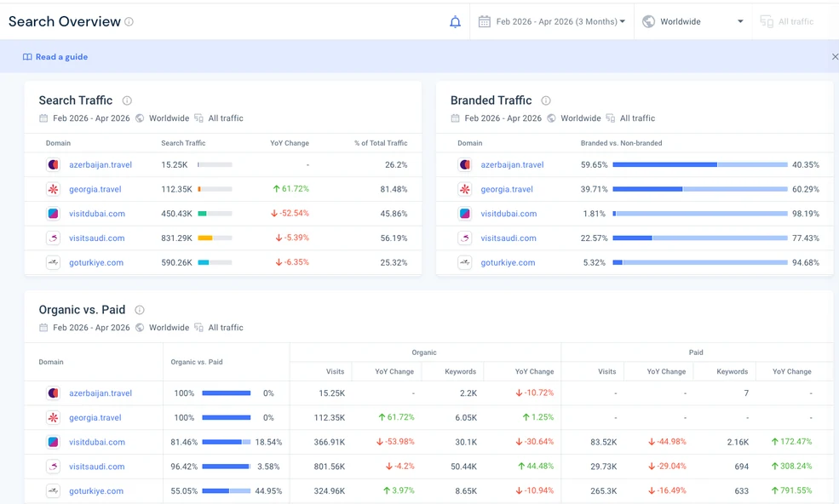839x504 pixels.
Task: Open georgia.travel in Organic vs. Paid table
Action: point(95,418)
